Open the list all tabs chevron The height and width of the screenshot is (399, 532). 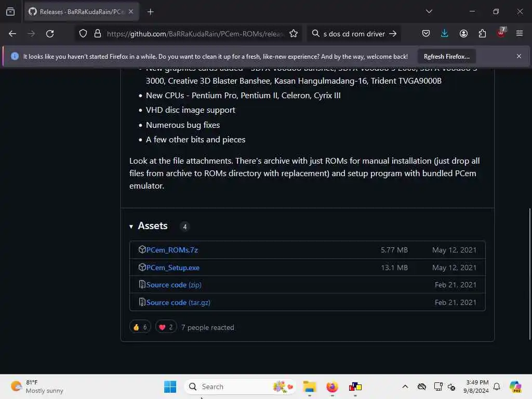[429, 11]
